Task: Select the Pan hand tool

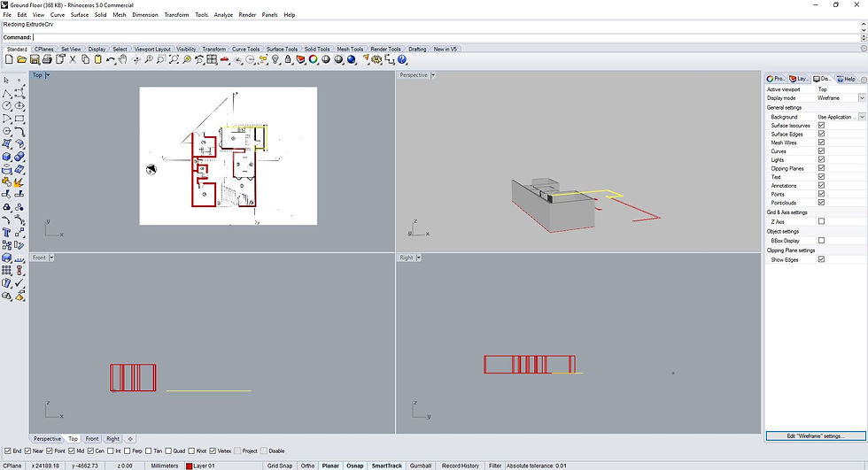Action: coord(123,59)
